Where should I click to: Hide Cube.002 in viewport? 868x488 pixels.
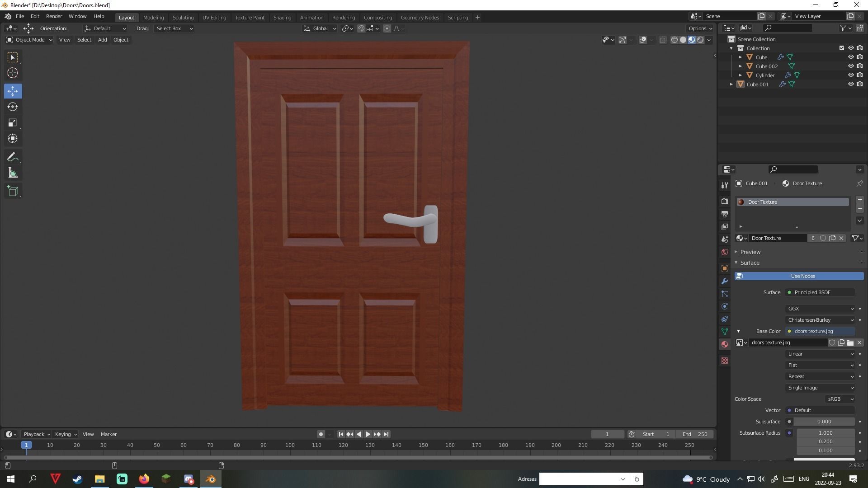coord(850,66)
